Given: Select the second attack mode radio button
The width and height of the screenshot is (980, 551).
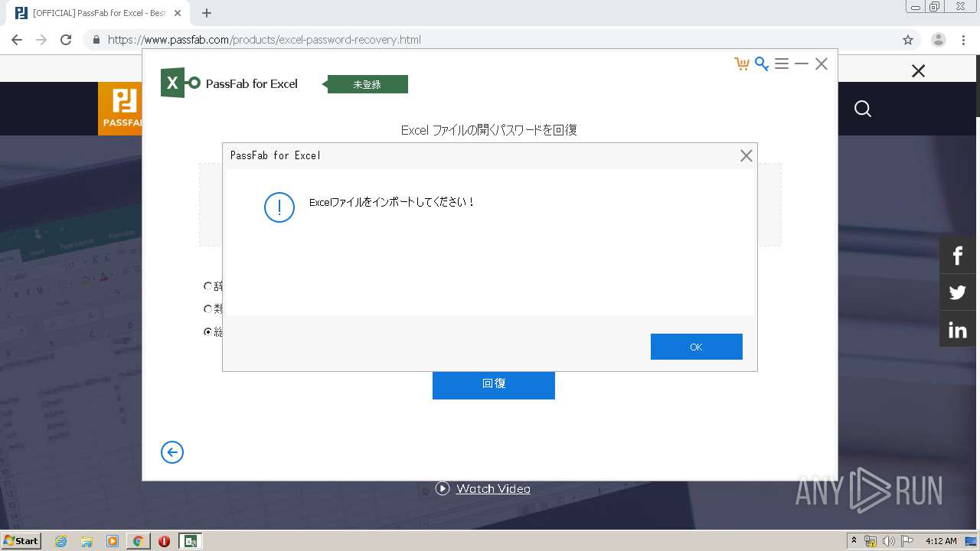Looking at the screenshot, I should [207, 309].
